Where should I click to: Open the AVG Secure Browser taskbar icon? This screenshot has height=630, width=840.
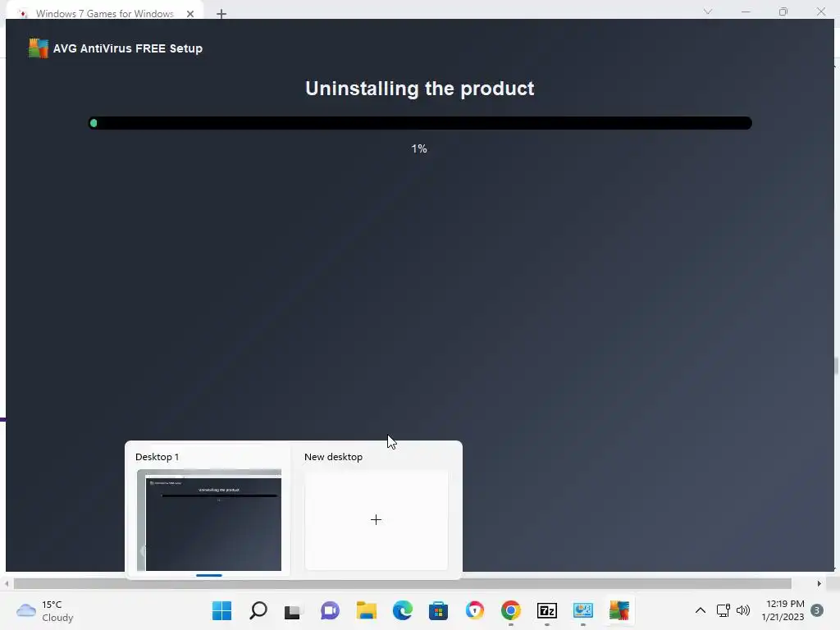tap(475, 610)
